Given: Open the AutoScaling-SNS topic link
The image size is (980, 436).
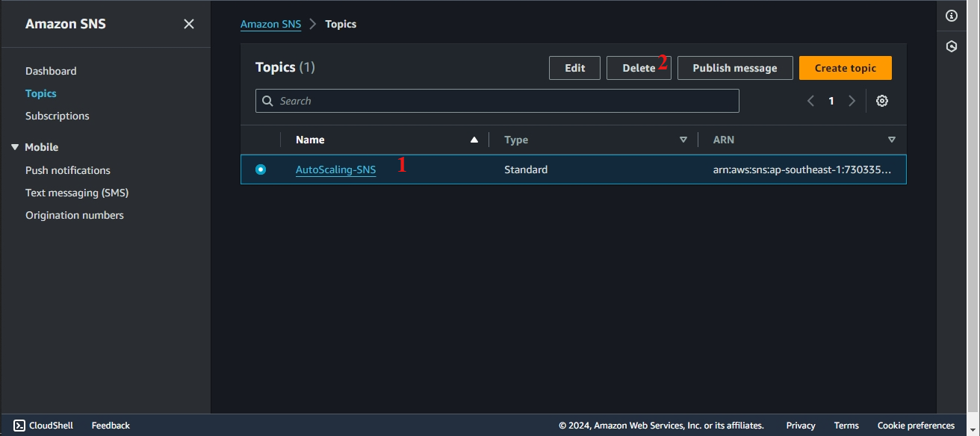Looking at the screenshot, I should [x=336, y=169].
